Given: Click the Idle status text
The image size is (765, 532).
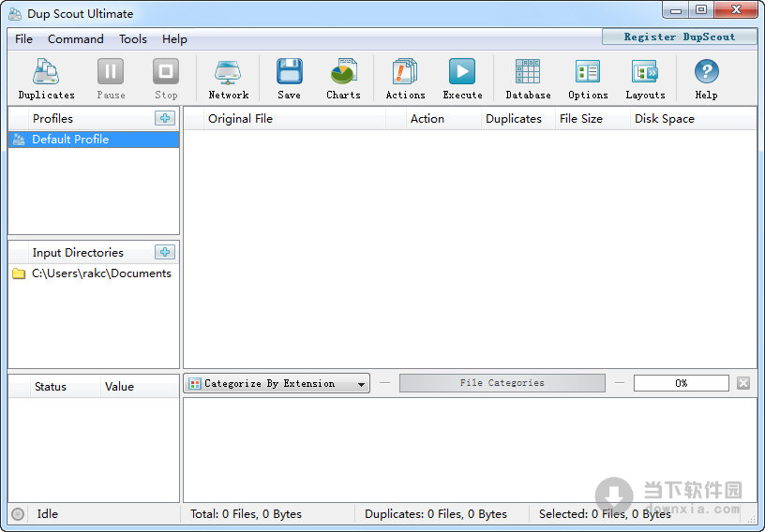Looking at the screenshot, I should [47, 514].
